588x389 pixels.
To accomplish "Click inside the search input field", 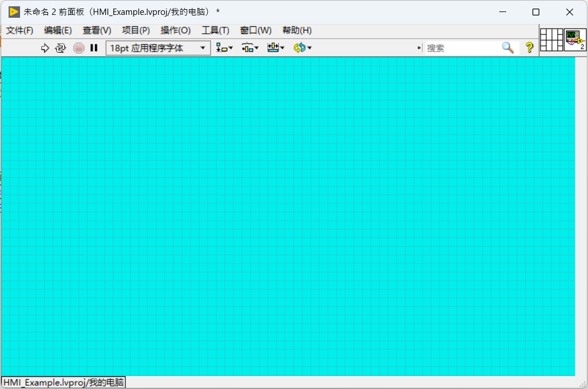I will pyautogui.click(x=462, y=48).
